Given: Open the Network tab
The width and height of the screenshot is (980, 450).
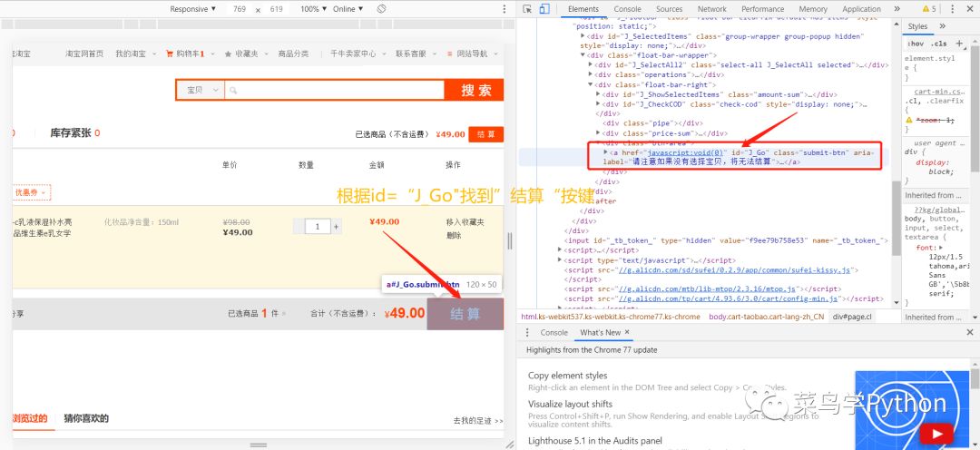Looking at the screenshot, I should (712, 9).
